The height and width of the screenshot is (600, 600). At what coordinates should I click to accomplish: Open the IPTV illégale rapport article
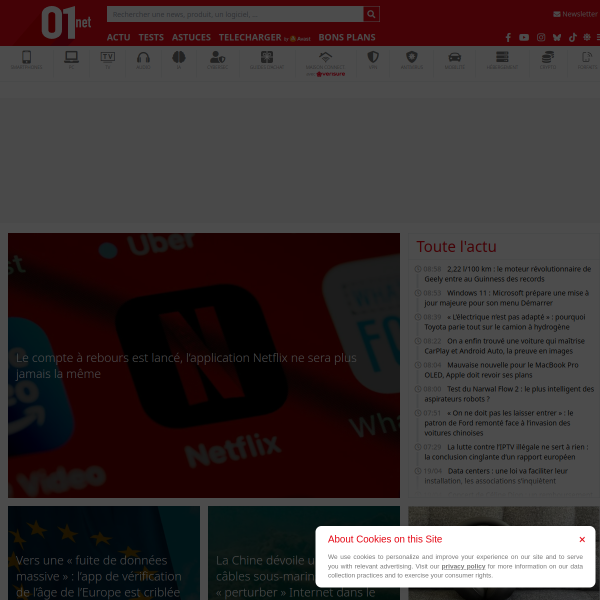(506, 452)
